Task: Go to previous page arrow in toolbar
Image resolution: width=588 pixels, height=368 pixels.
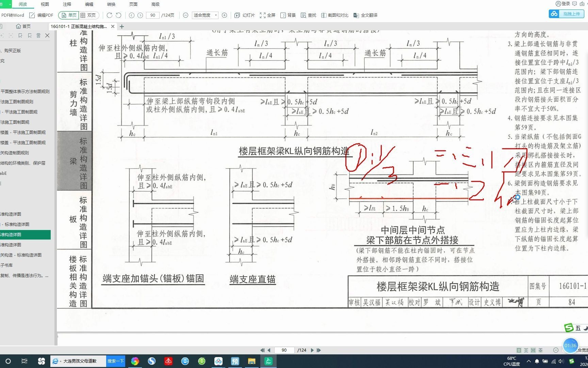Action: pos(132,15)
